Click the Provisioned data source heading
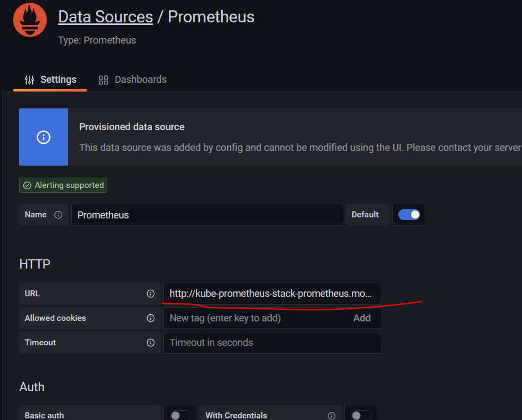This screenshot has width=522, height=420. [x=132, y=127]
